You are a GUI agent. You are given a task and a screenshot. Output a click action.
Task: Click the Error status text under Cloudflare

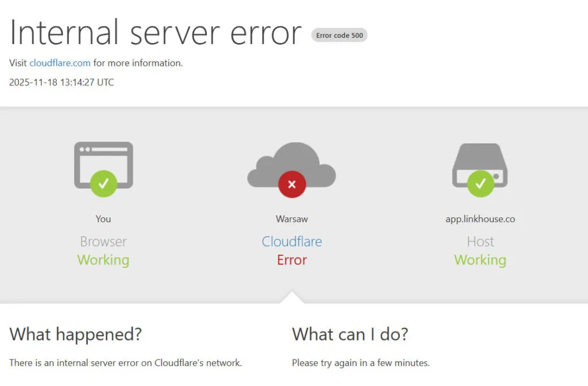pyautogui.click(x=292, y=260)
